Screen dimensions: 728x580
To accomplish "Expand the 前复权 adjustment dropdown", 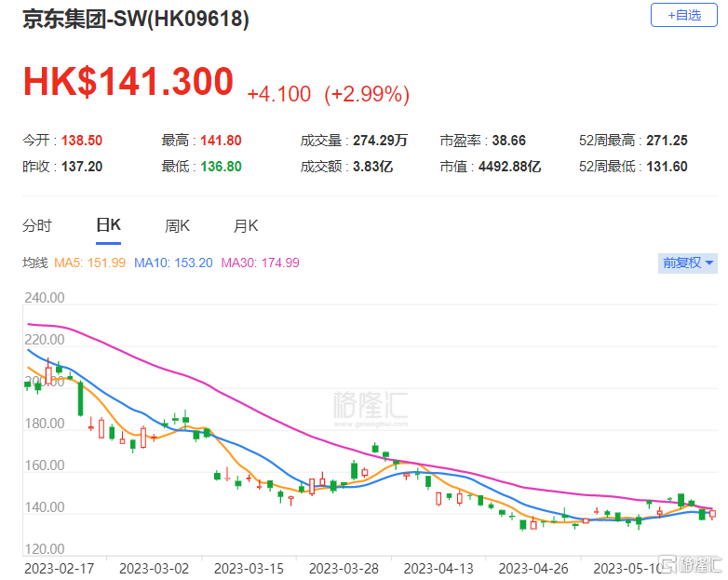I will click(x=688, y=263).
